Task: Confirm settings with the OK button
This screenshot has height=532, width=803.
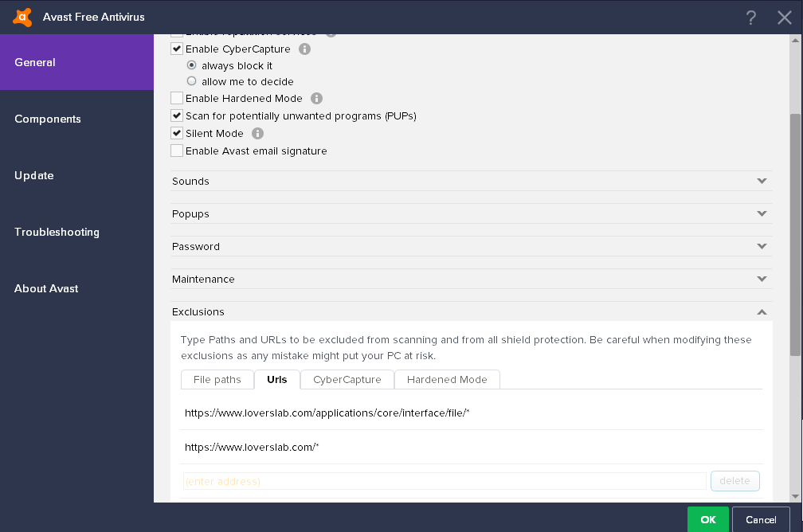Action: tap(707, 520)
